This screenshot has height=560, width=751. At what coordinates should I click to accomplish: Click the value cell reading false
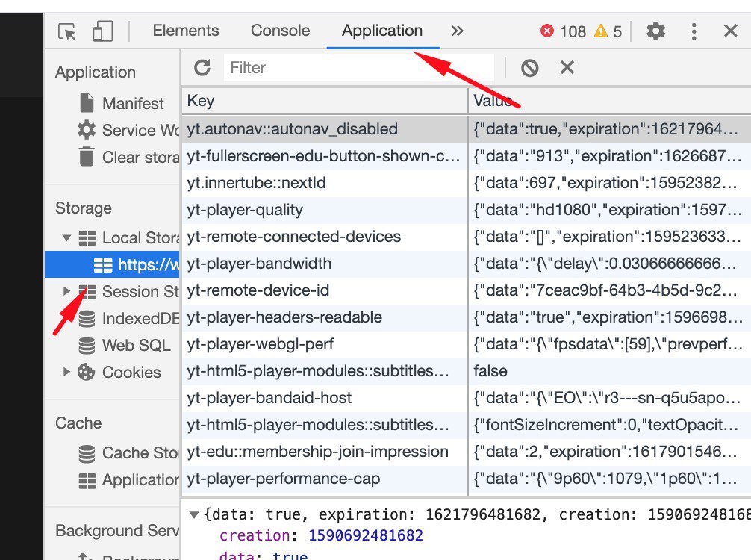tap(610, 371)
